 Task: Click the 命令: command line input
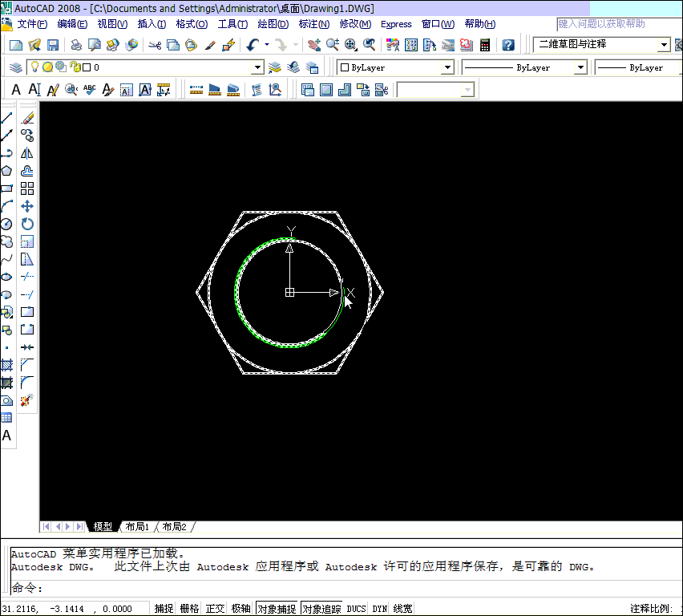(346, 588)
